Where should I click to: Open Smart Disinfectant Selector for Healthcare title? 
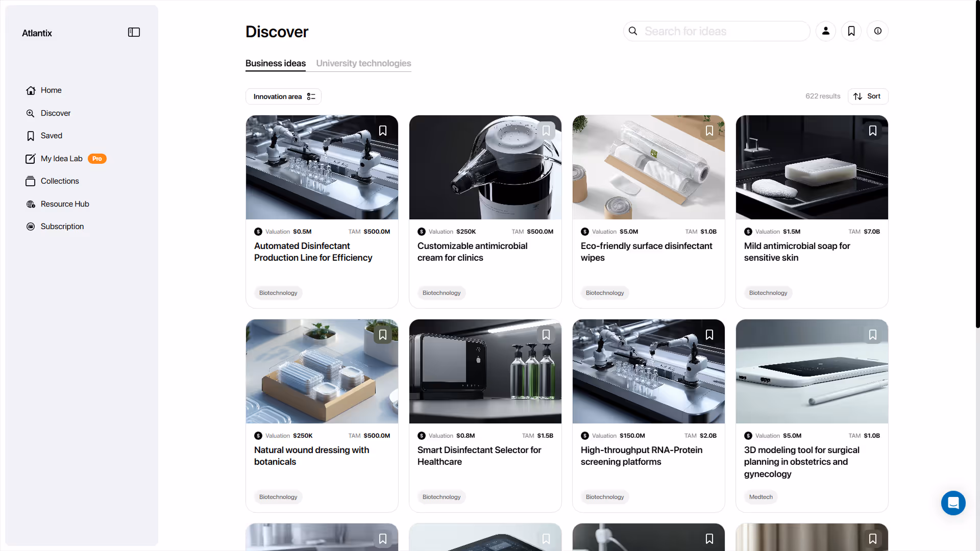pyautogui.click(x=479, y=456)
